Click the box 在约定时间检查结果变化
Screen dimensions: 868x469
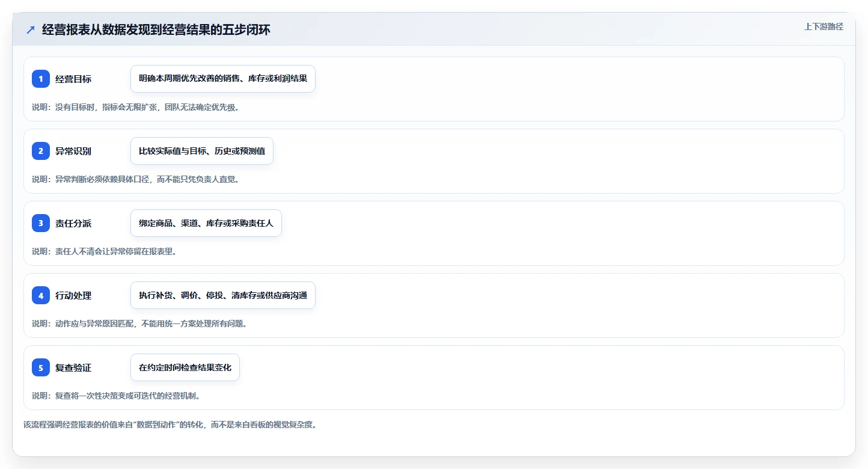pos(185,367)
